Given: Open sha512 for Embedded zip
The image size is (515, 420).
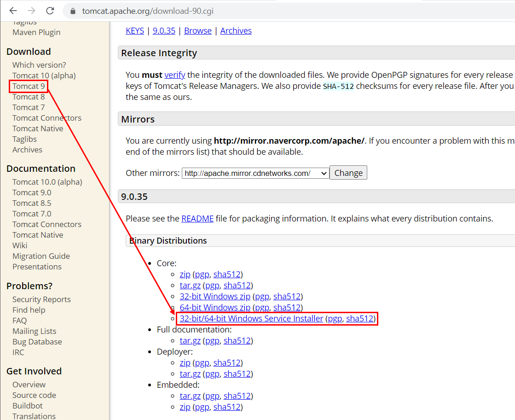Looking at the screenshot, I should pos(227,407).
